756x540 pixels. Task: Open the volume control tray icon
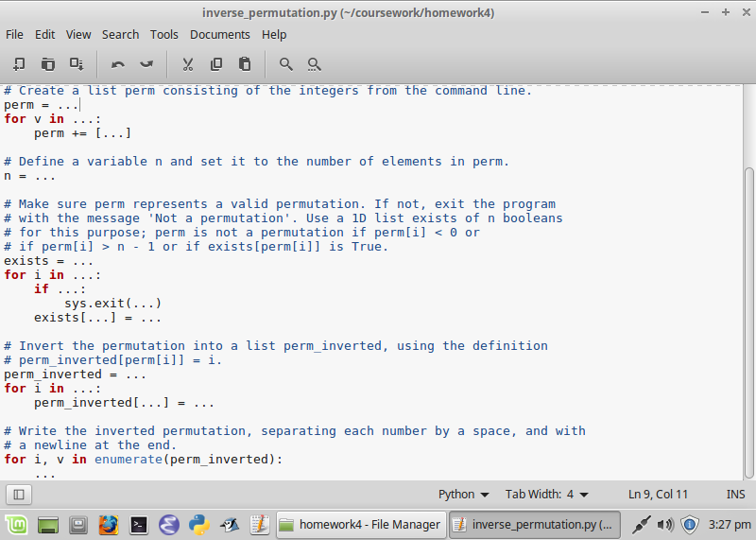point(665,525)
